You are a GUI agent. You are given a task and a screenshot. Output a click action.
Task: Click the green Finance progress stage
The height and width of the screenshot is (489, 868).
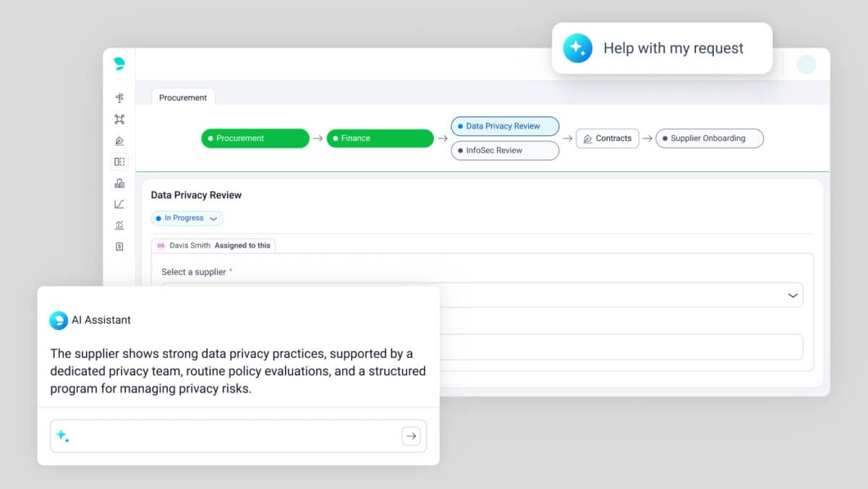point(380,138)
